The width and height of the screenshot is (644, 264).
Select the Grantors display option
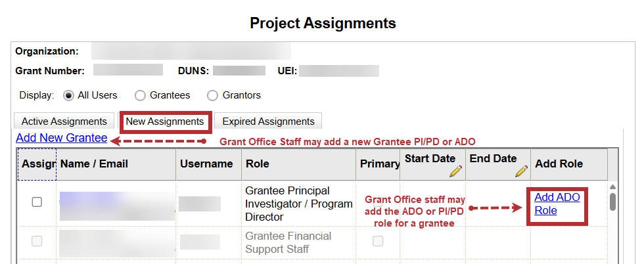coord(213,95)
